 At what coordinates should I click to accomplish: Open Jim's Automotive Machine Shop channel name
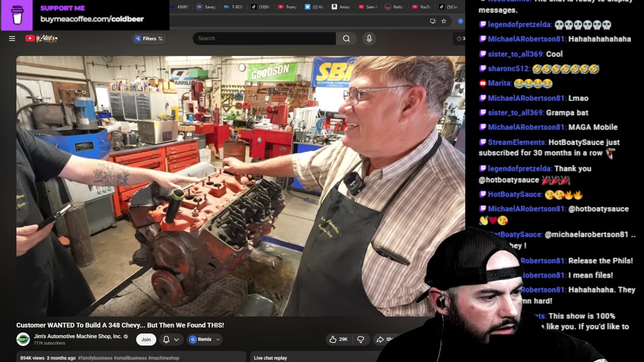77,336
